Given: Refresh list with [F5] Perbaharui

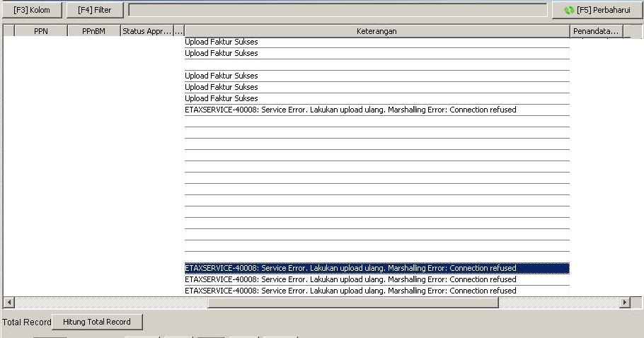Looking at the screenshot, I should point(597,11).
